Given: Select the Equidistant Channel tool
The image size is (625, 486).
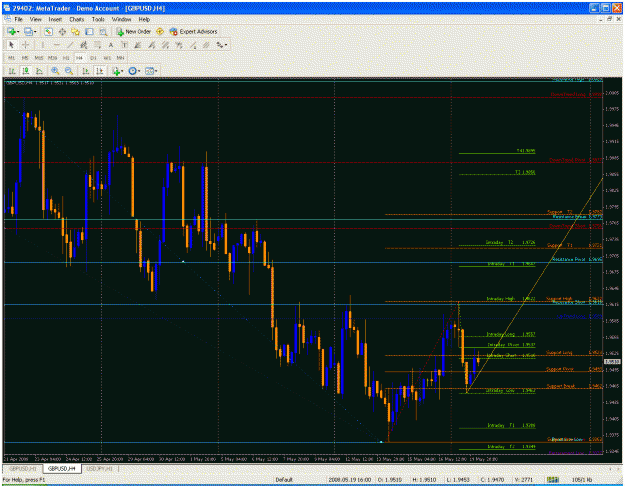Looking at the screenshot, I should click(83, 45).
